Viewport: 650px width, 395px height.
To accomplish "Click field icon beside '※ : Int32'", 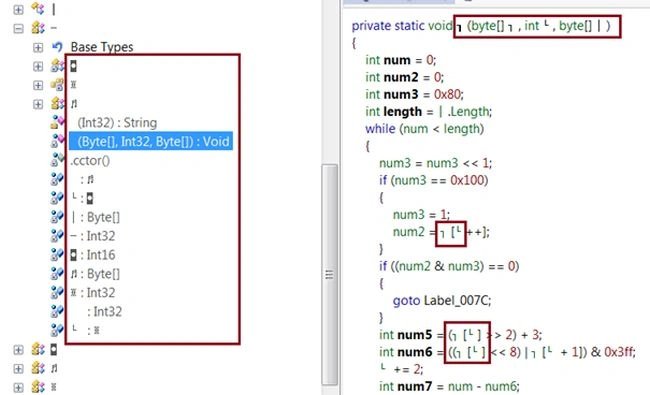I will 57,293.
